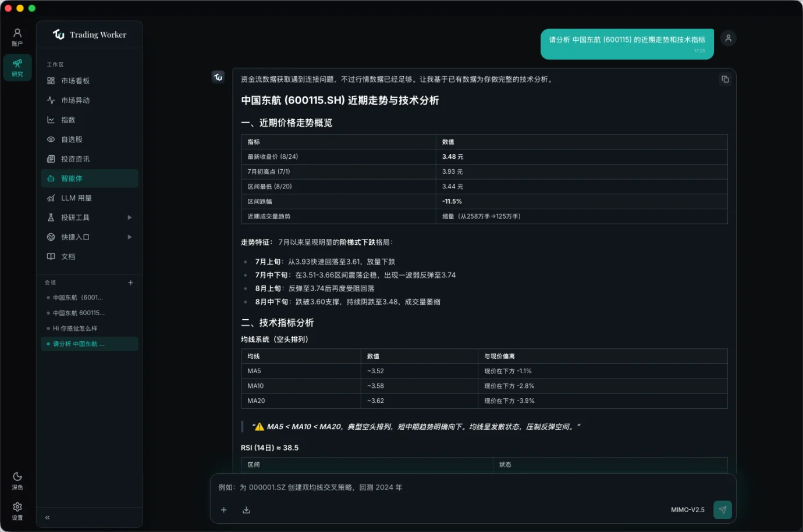Expand the 快捷入口 submenu arrow
Image resolution: width=803 pixels, height=532 pixels.
click(x=130, y=237)
